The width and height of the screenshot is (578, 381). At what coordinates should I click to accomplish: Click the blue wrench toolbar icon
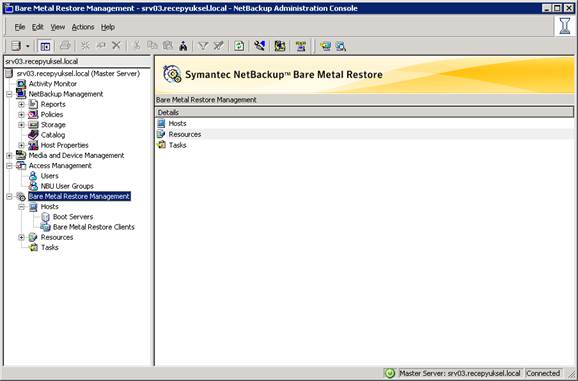[260, 46]
